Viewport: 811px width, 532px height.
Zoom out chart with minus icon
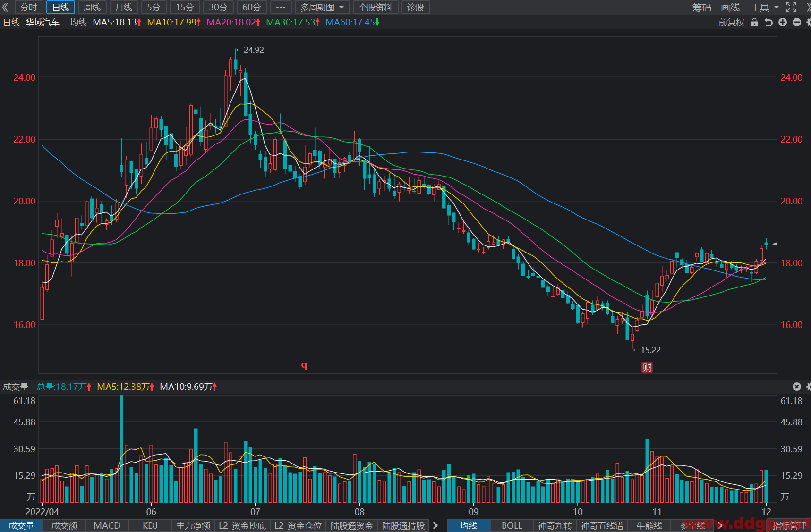797,22
